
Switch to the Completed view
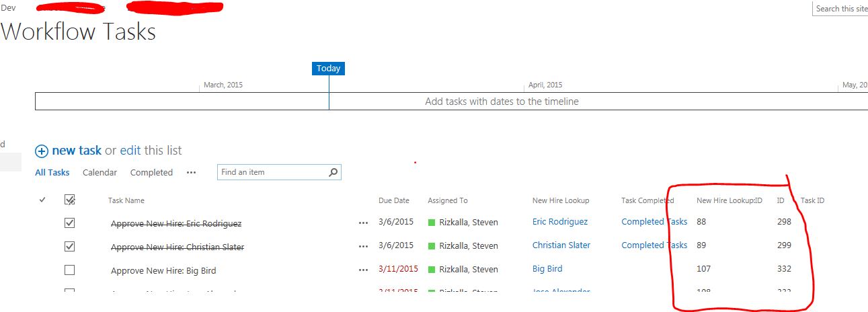click(151, 173)
